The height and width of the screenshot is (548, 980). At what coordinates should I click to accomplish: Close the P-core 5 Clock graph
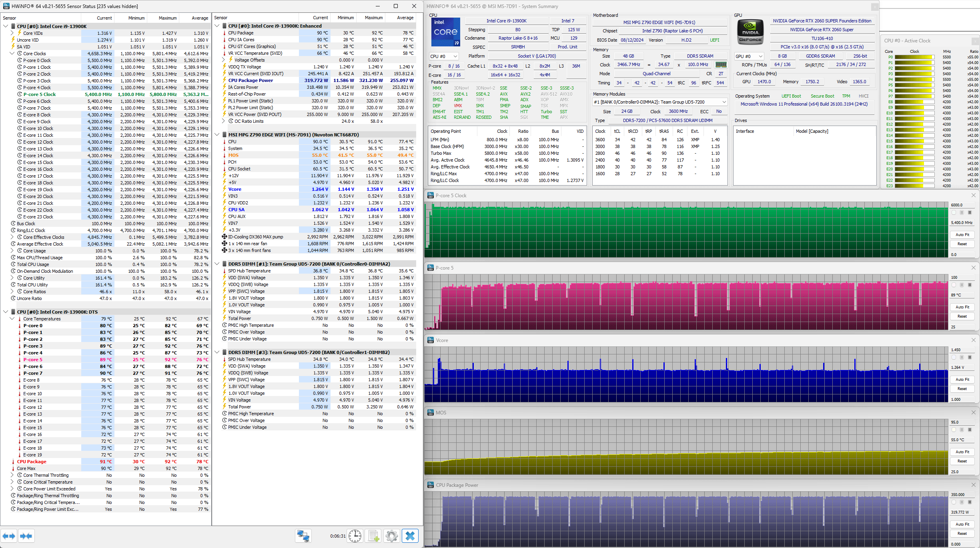974,195
